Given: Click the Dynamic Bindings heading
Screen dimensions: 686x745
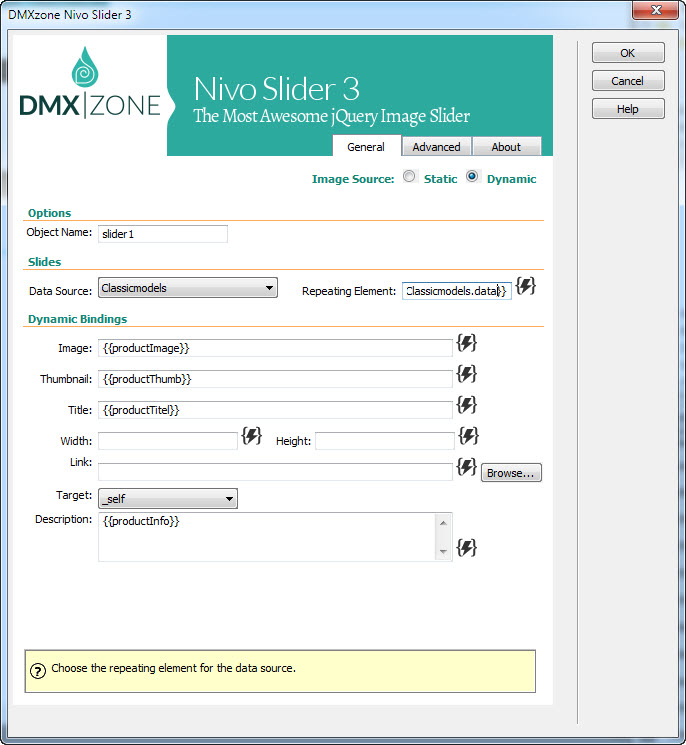Looking at the screenshot, I should [77, 319].
